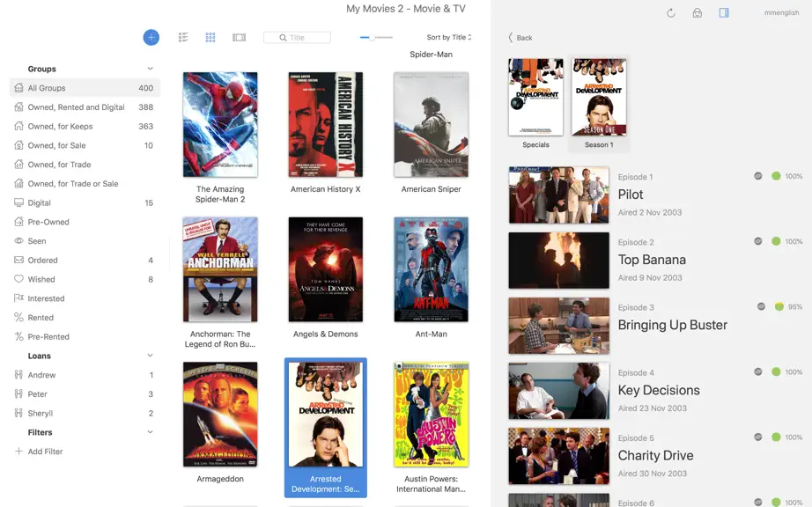Select the Wished group
The width and height of the screenshot is (812, 507).
85,279
